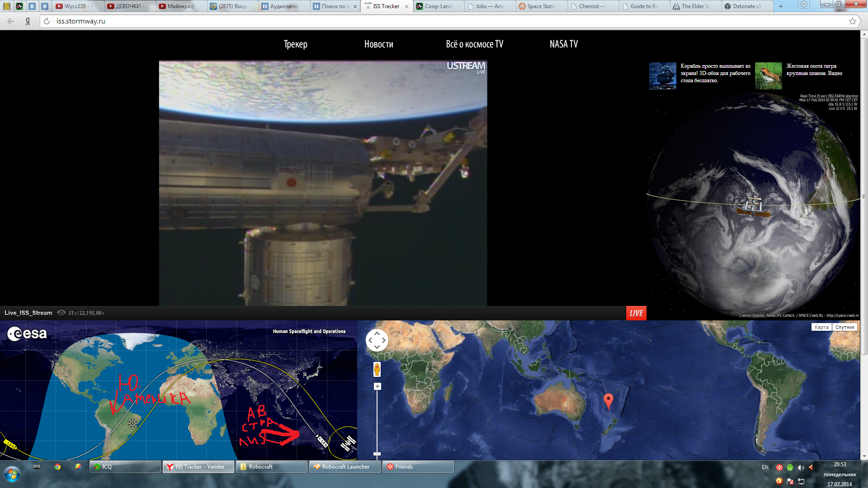Open the first pinned yellow S tab
Screen dimensions: 868x488
pyautogui.click(x=7, y=6)
